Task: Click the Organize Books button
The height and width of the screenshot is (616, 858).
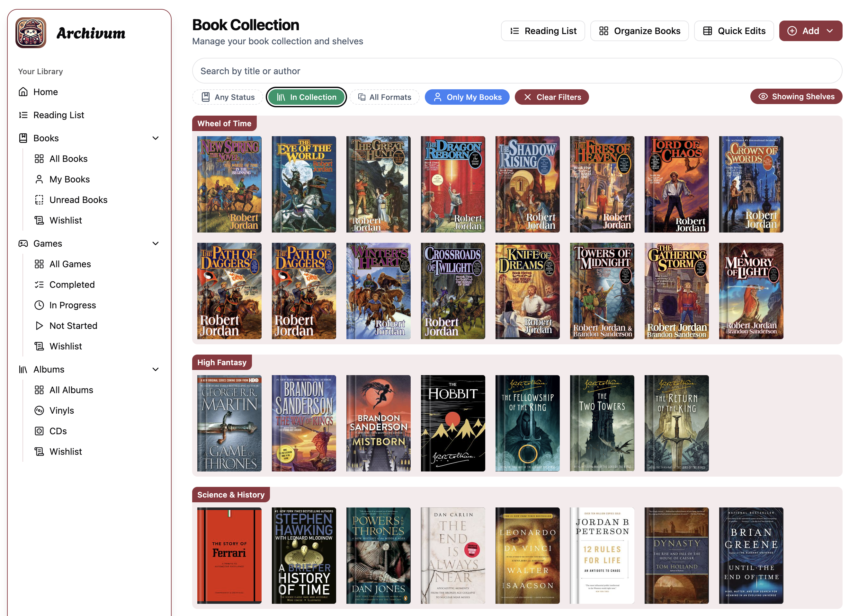Action: (x=639, y=31)
